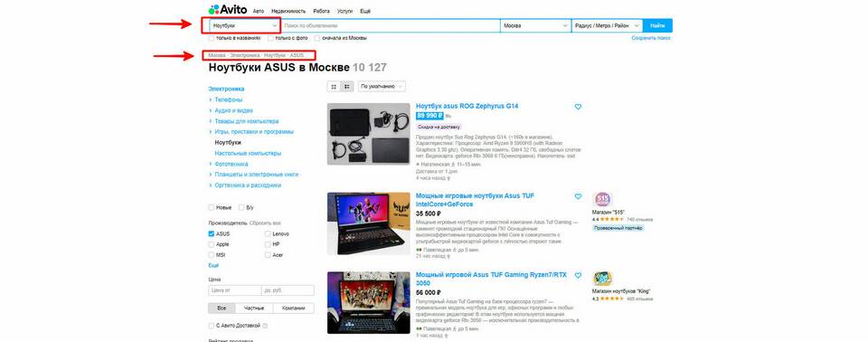Open the "По умолчанию" sorting dropdown
Screen dimensions: 868x342
click(382, 87)
